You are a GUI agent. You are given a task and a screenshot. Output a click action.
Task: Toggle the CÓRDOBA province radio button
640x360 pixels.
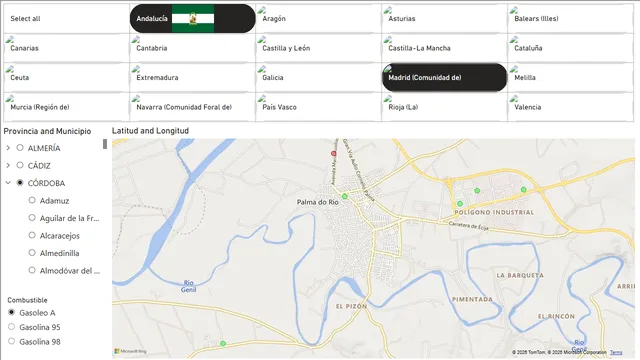tap(20, 182)
